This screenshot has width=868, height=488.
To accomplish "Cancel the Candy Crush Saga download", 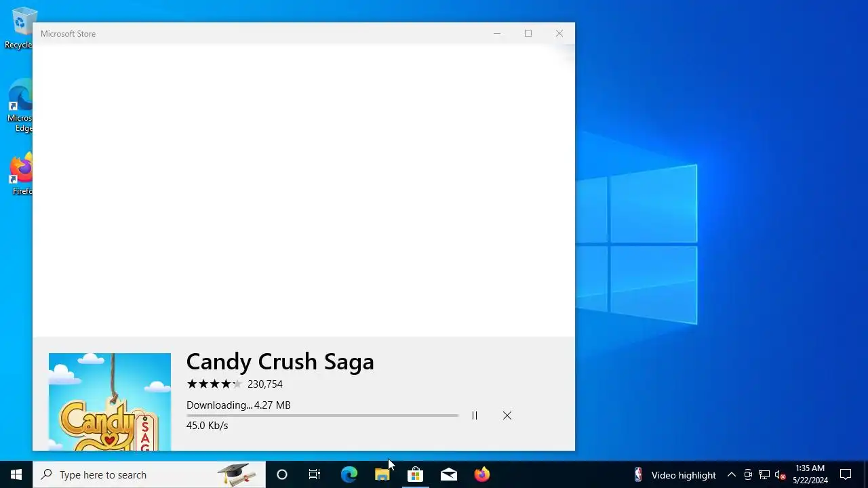I will 507,415.
